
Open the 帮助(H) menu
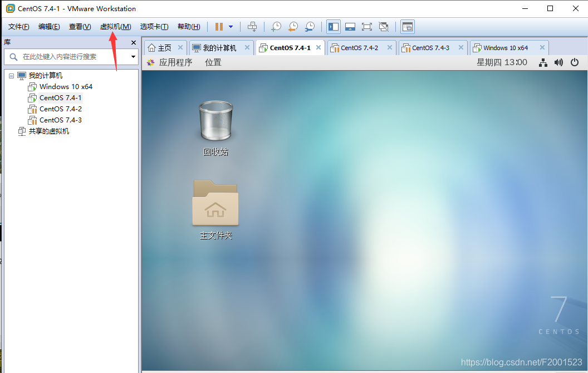tap(189, 27)
